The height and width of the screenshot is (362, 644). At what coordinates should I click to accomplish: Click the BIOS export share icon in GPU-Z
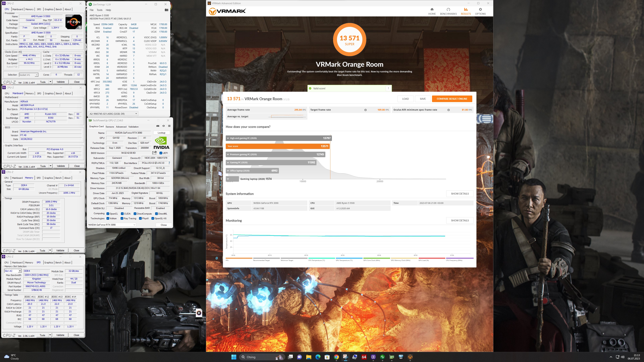pos(154,153)
